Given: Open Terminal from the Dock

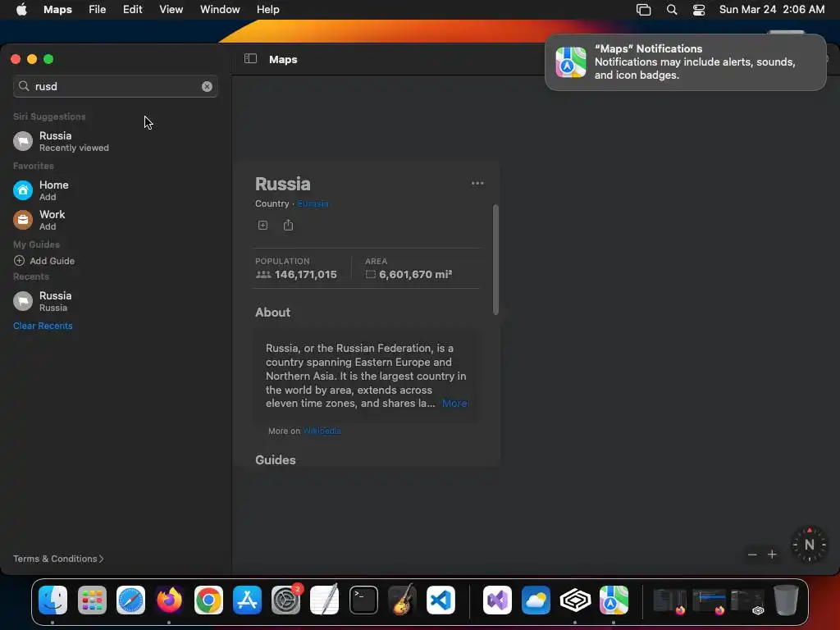Looking at the screenshot, I should (x=363, y=600).
